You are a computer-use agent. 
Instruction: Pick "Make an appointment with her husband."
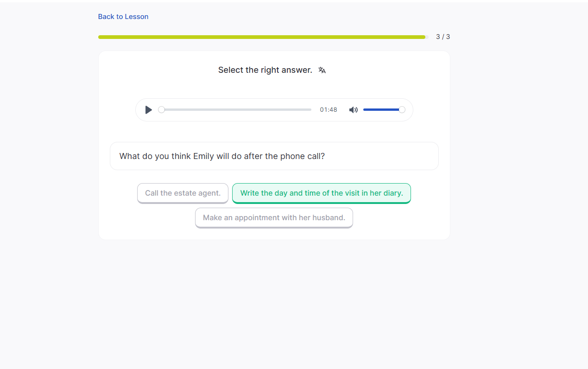274,218
